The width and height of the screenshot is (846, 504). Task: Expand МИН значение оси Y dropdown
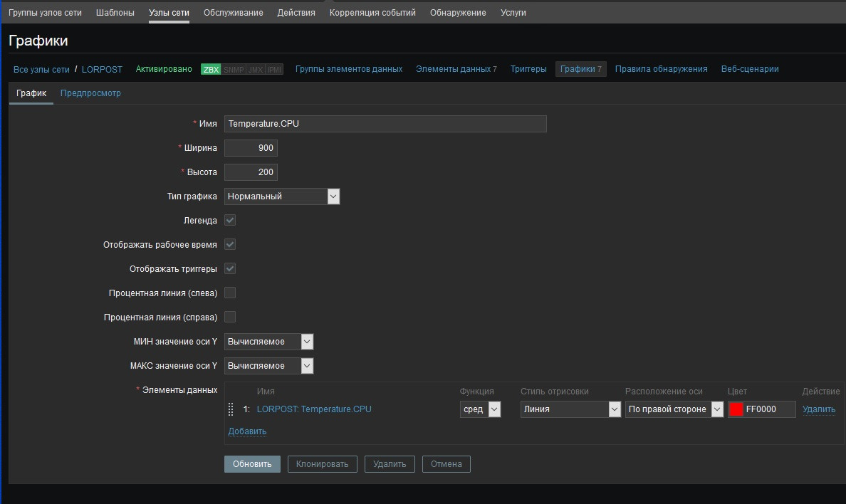(x=268, y=342)
